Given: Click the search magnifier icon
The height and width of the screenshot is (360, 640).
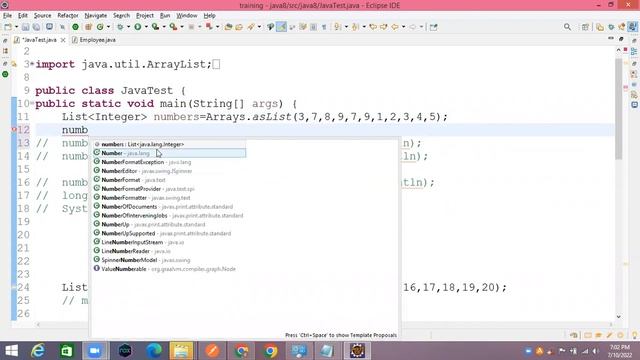Looking at the screenshot, I should coord(567,27).
